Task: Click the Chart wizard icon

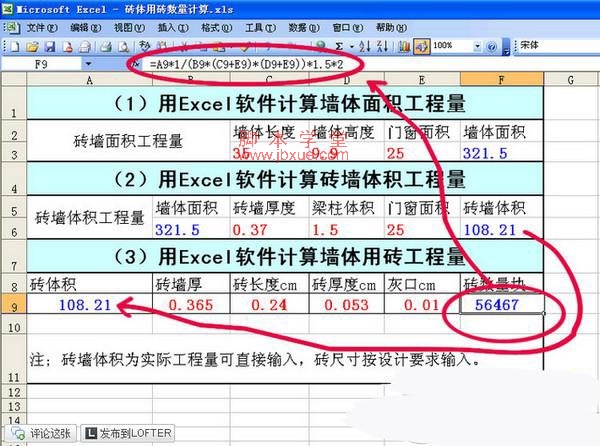Action: 400,46
